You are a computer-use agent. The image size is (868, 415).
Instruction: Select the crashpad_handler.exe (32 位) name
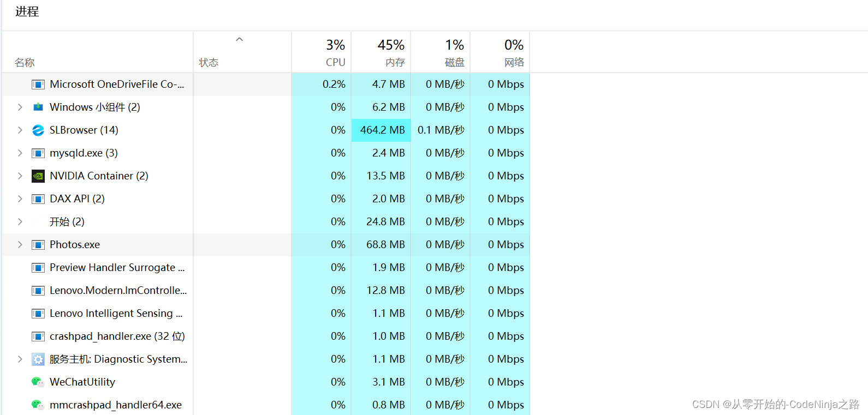[117, 336]
